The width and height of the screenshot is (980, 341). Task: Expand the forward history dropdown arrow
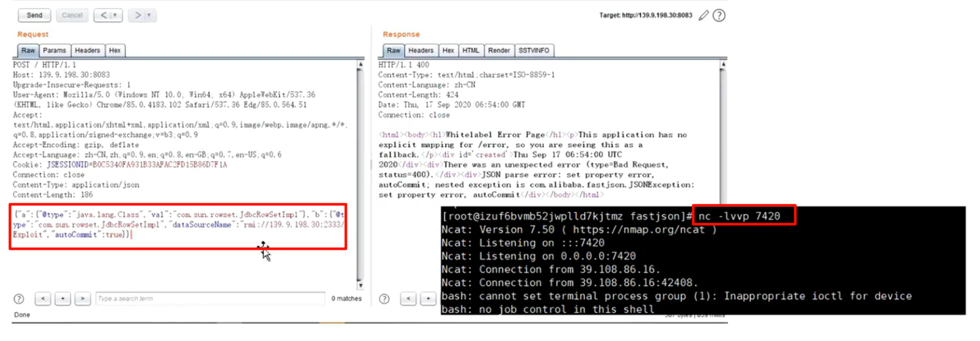click(x=149, y=15)
